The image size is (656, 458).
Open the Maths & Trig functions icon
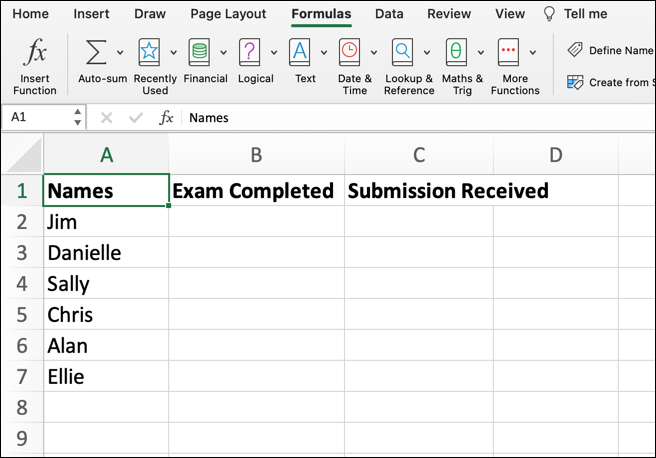pos(456,52)
